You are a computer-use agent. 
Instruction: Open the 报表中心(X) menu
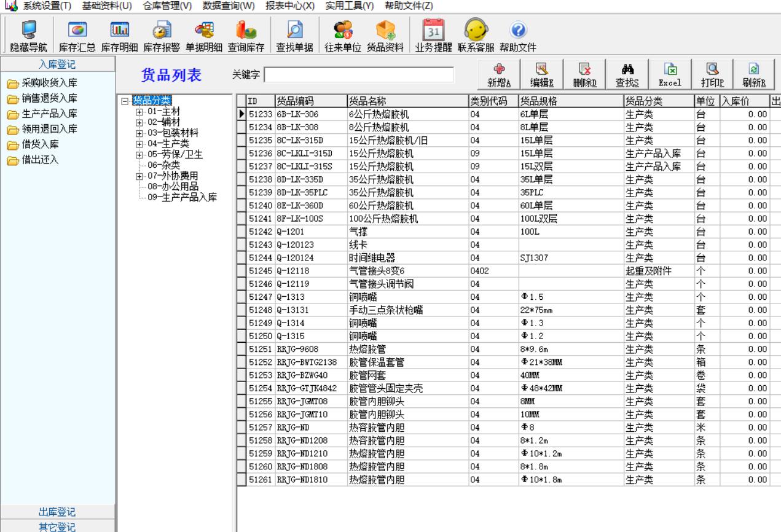coord(290,5)
